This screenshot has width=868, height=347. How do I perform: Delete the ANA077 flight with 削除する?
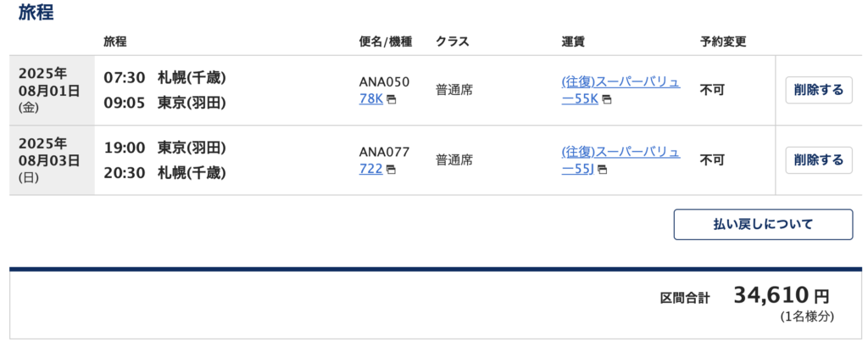click(x=819, y=160)
